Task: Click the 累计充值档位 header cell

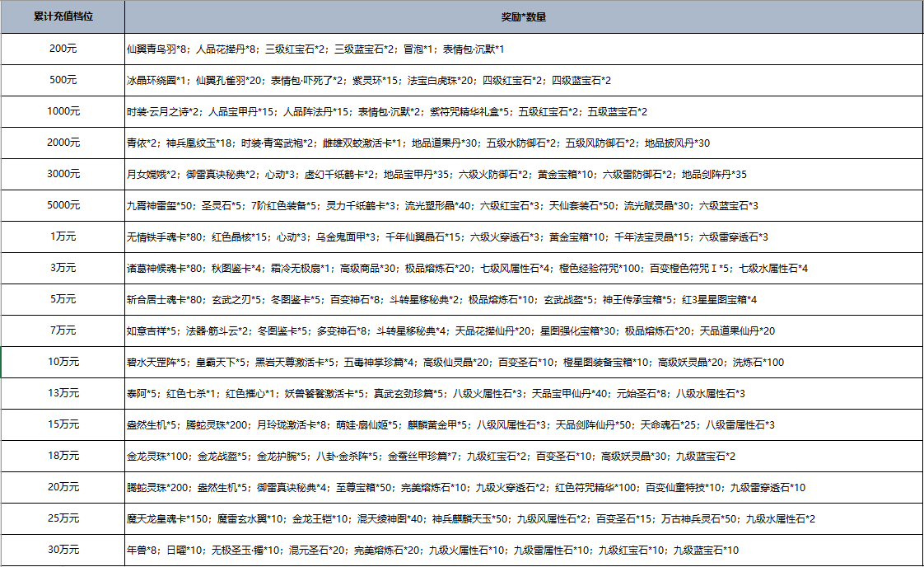Action: 63,16
